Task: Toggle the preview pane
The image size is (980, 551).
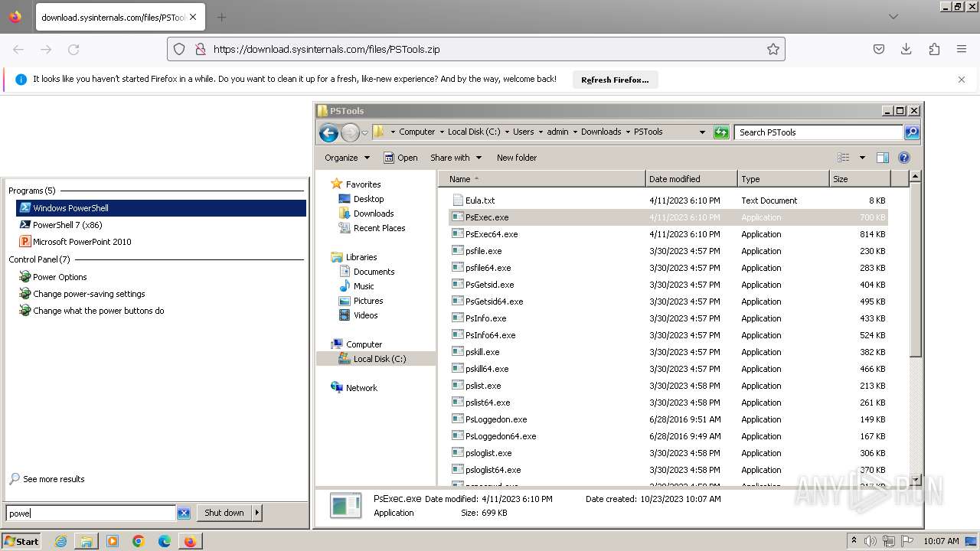Action: click(883, 158)
